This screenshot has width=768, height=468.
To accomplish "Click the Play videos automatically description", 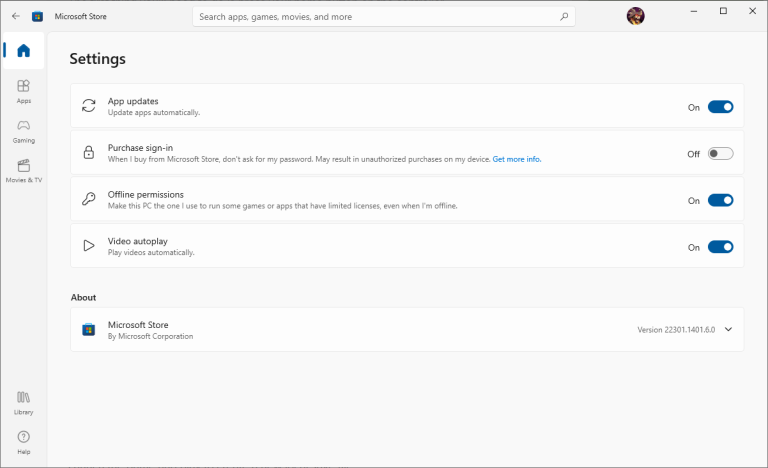I will pyautogui.click(x=151, y=252).
